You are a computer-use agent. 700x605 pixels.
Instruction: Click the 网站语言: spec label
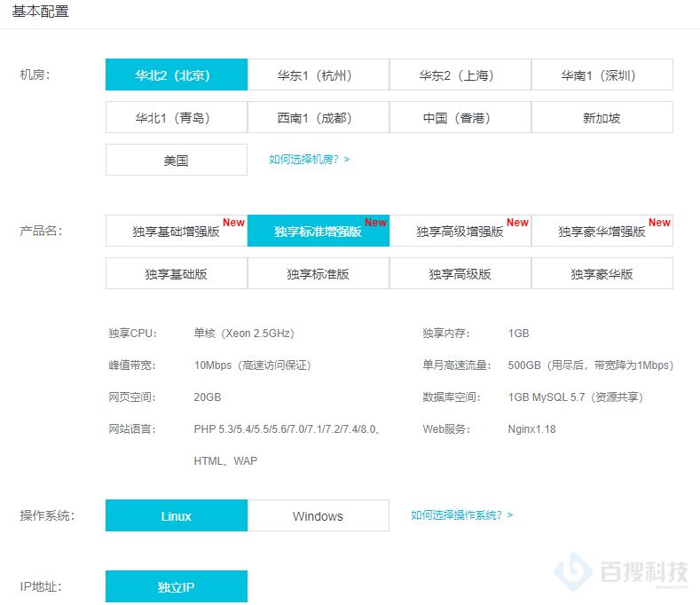click(x=132, y=429)
